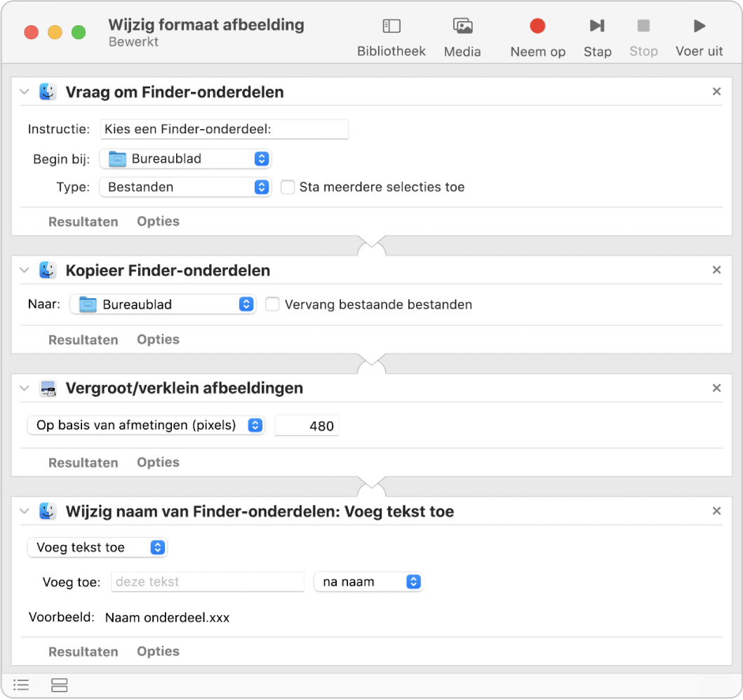Enable Sta meerdere selecties toe
This screenshot has height=700, width=743.
click(288, 187)
